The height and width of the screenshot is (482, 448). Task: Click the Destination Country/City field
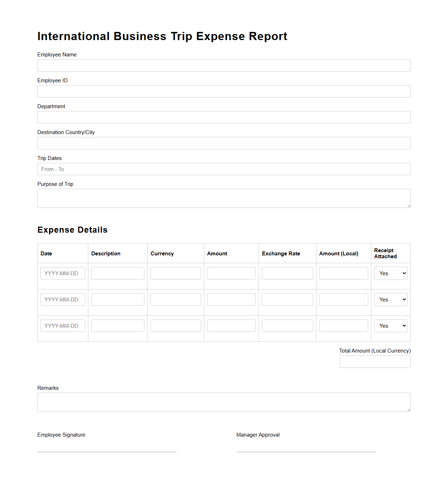pos(223,143)
